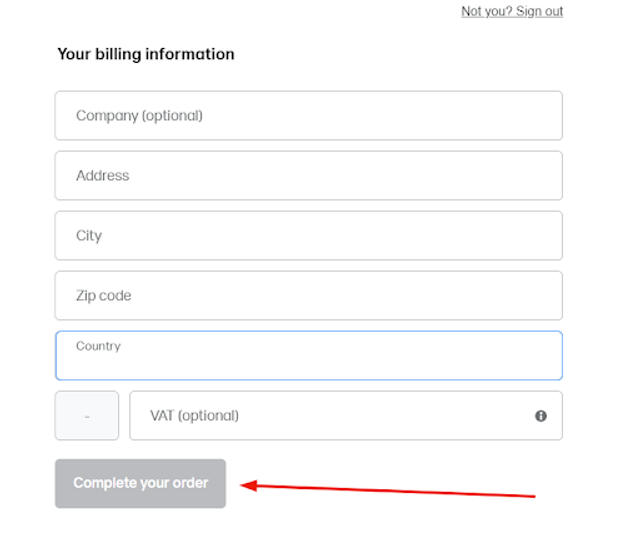
Task: Click the VAT country prefix box
Action: point(87,416)
